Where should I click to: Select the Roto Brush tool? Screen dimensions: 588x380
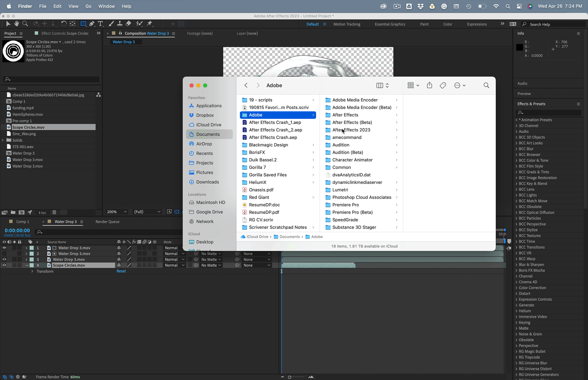pyautogui.click(x=139, y=23)
